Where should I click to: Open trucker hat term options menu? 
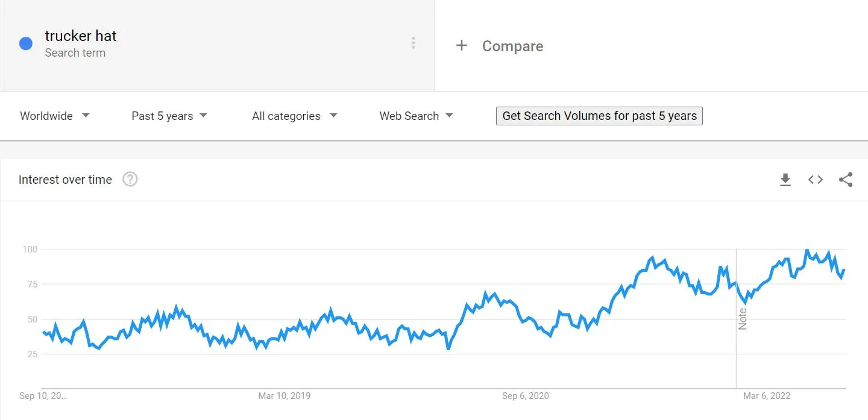[x=413, y=43]
